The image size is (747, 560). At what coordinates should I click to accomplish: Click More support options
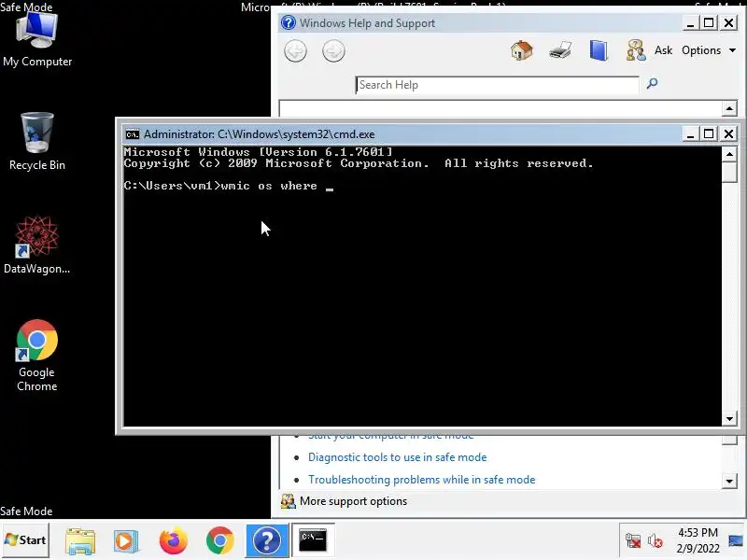[x=353, y=501]
